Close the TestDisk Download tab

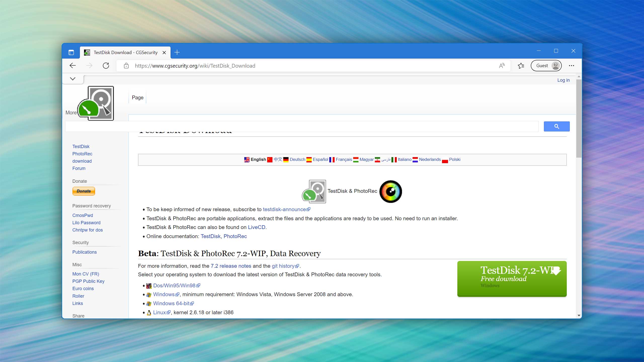pos(164,53)
